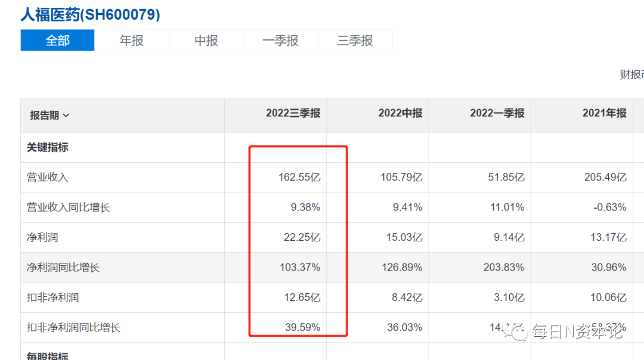The height and width of the screenshot is (360, 644).
Task: Click the 162.55亿 revenue value
Action: click(299, 178)
